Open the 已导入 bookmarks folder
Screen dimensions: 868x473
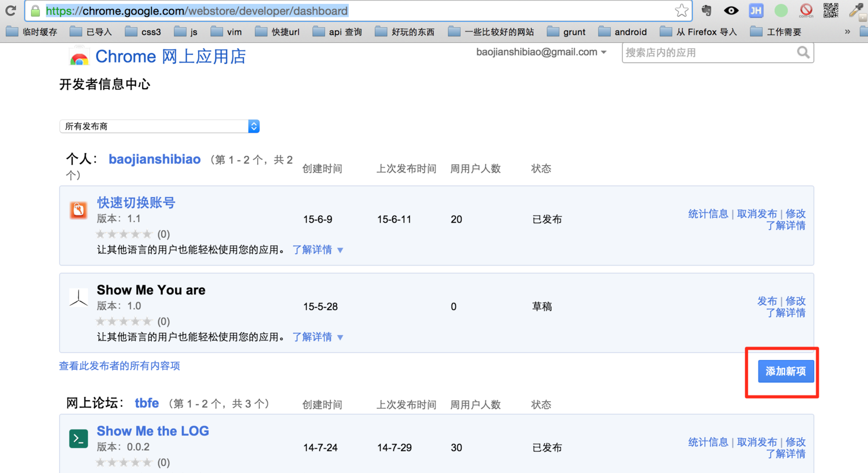coord(91,32)
